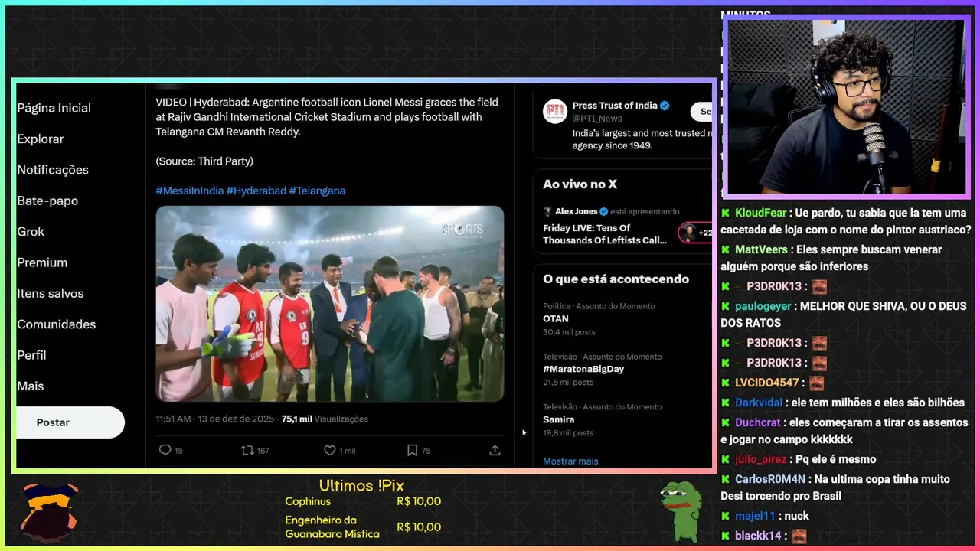Open Alex Jones Friday LIVE broadcast

605,233
